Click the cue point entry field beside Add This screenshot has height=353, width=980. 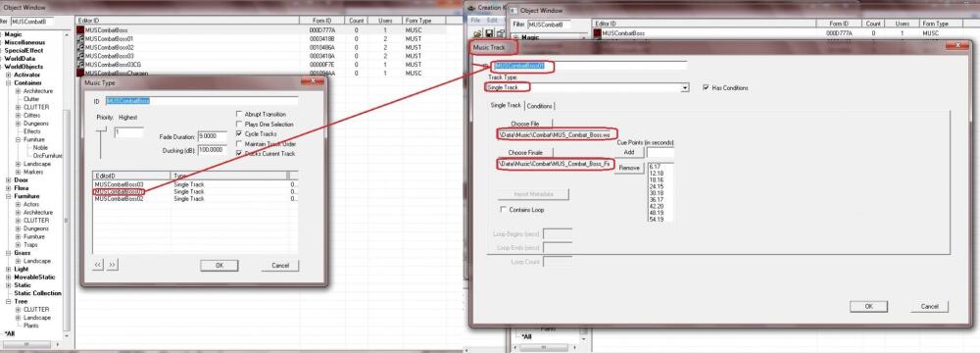(661, 152)
